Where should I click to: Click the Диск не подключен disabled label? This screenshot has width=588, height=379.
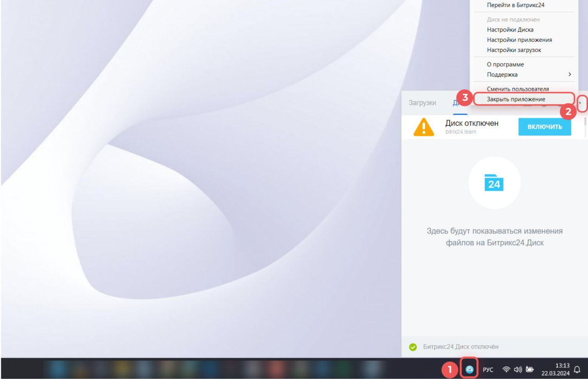pos(513,20)
